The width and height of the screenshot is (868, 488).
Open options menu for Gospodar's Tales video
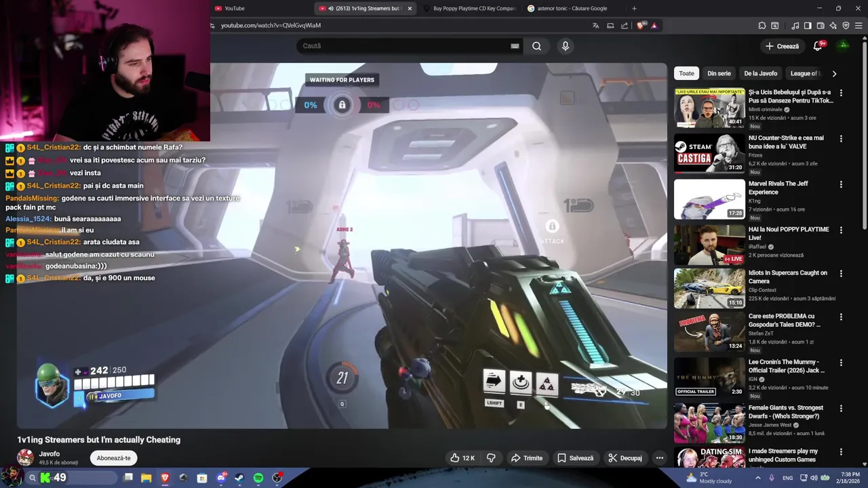(841, 317)
